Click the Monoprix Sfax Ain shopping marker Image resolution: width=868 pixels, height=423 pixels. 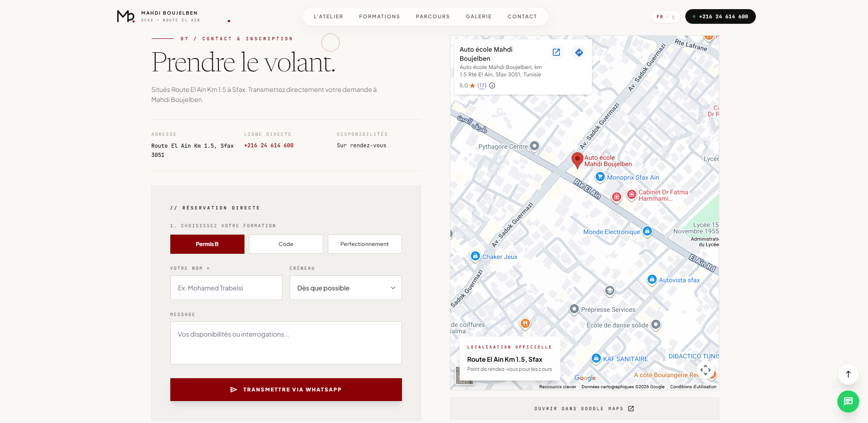[600, 177]
